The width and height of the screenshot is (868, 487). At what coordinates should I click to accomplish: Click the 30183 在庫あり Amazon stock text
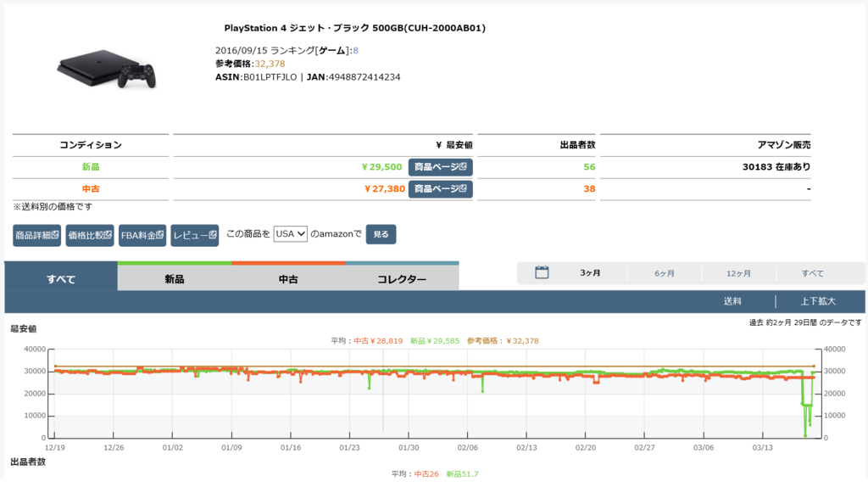(x=776, y=167)
